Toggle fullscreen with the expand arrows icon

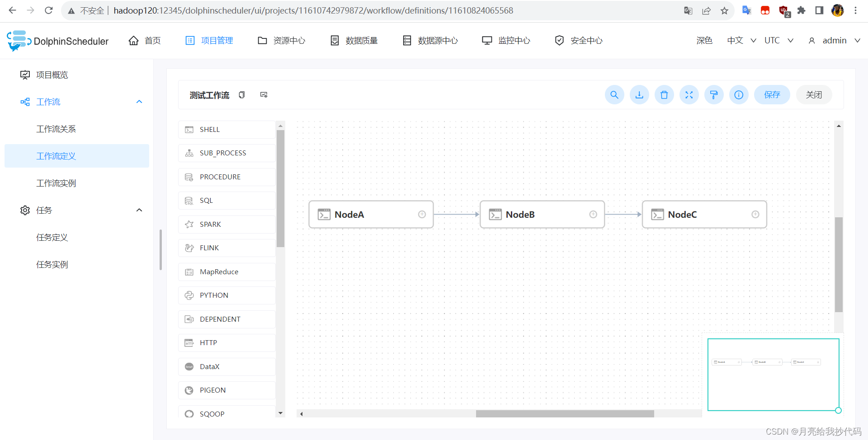(689, 95)
